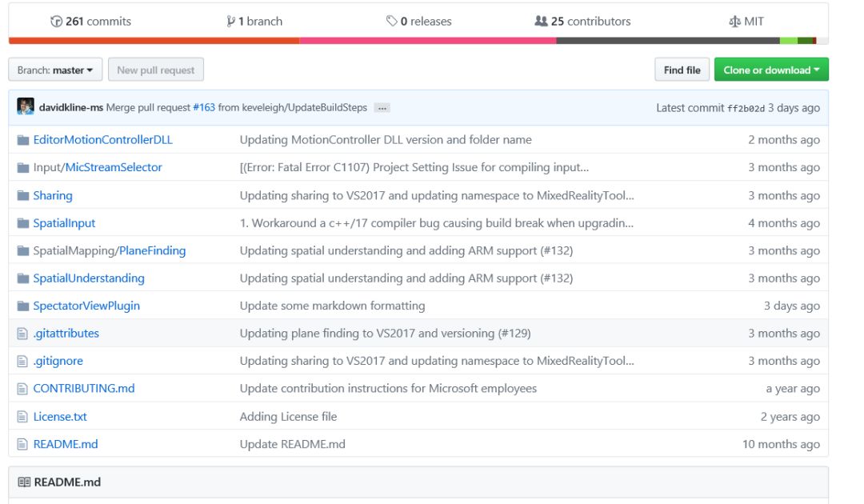Click davidkline-ms avatar thumbnail
This screenshot has width=864, height=504.
pyautogui.click(x=26, y=107)
